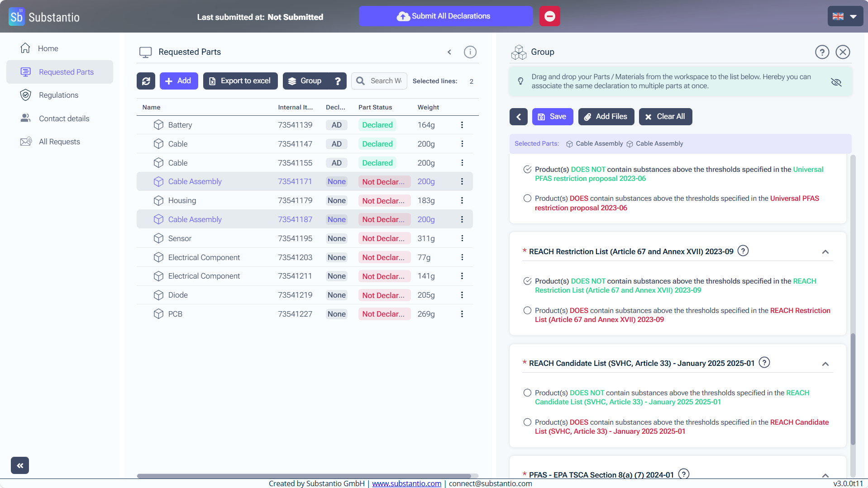Open the www.substantio.com link

coord(406,483)
